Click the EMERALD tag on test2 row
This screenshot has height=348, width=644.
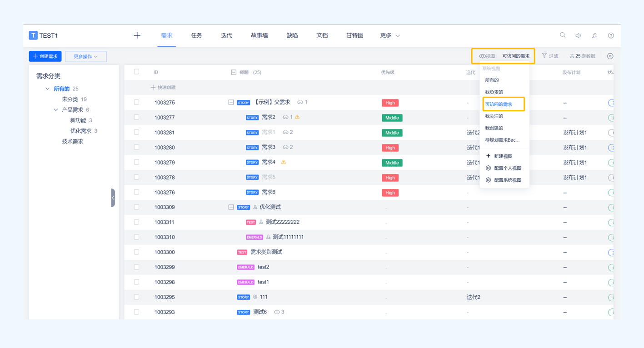coord(246,267)
